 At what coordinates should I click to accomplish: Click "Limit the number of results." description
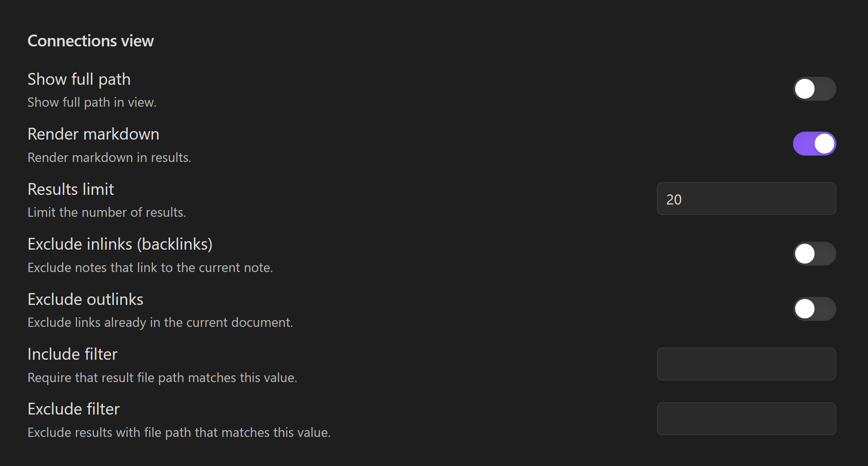pyautogui.click(x=107, y=213)
